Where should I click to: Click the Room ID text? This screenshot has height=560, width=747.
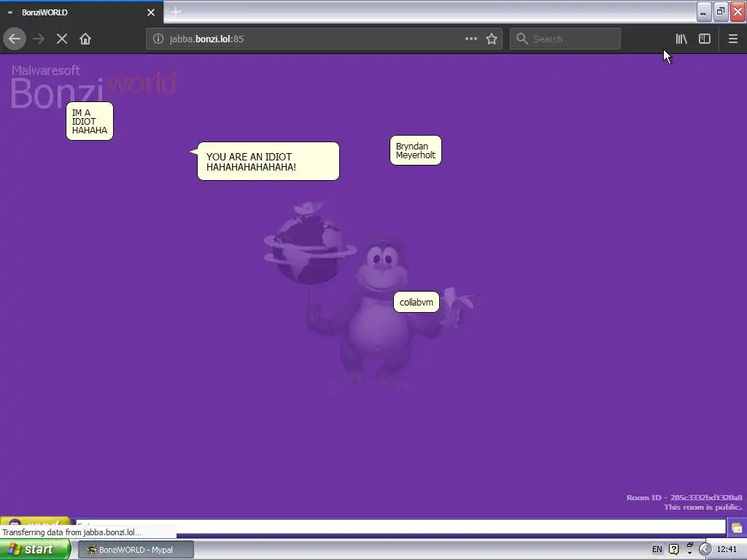pos(684,497)
